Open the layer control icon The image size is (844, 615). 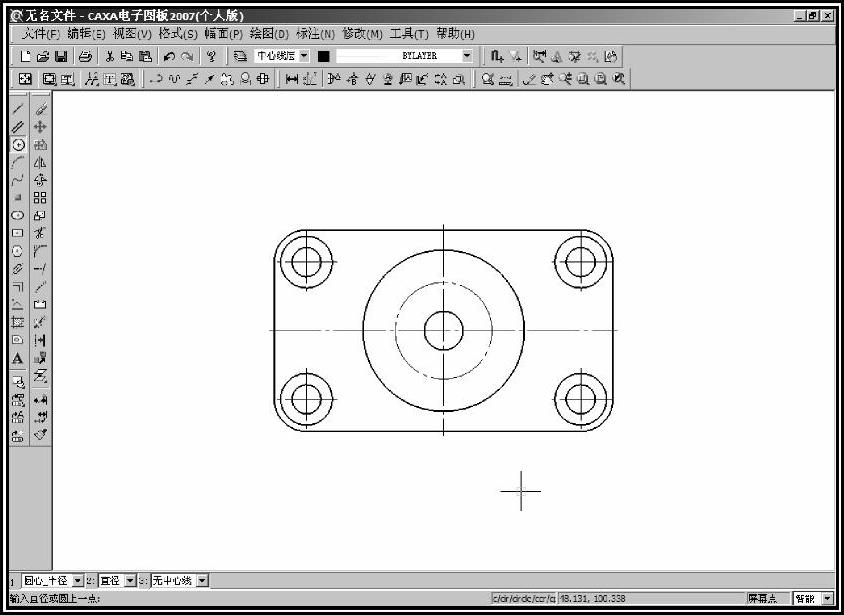click(240, 56)
